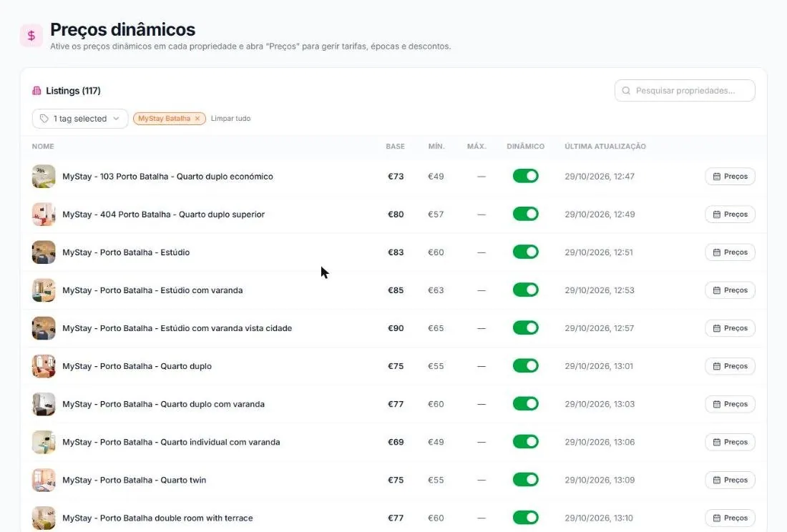Click Limpar tudo to clear filters
The height and width of the screenshot is (532, 787).
tap(230, 118)
